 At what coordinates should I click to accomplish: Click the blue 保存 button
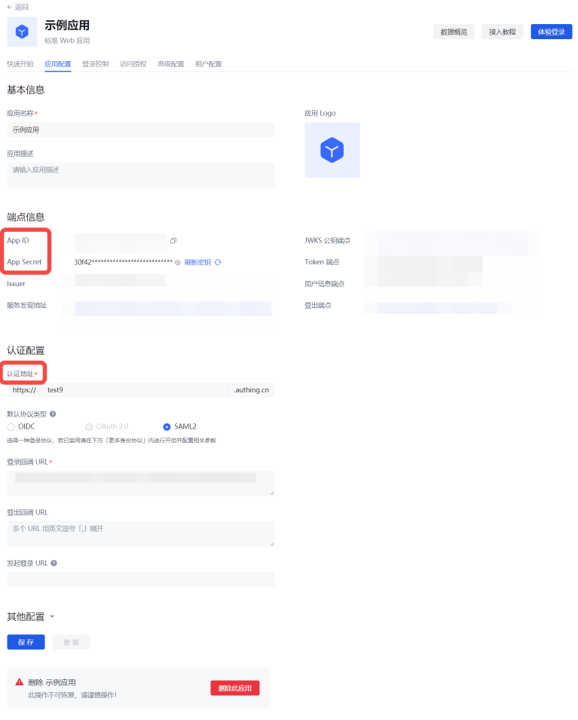(26, 642)
